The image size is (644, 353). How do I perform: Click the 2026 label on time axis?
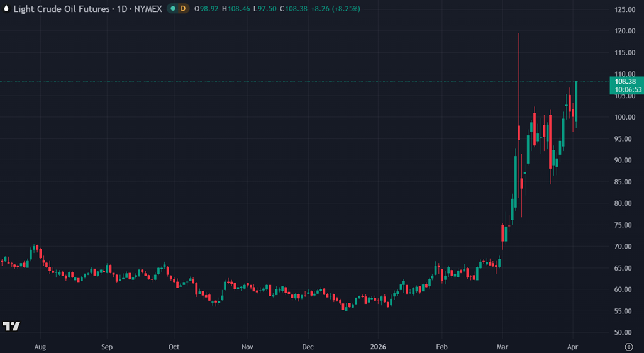point(378,347)
